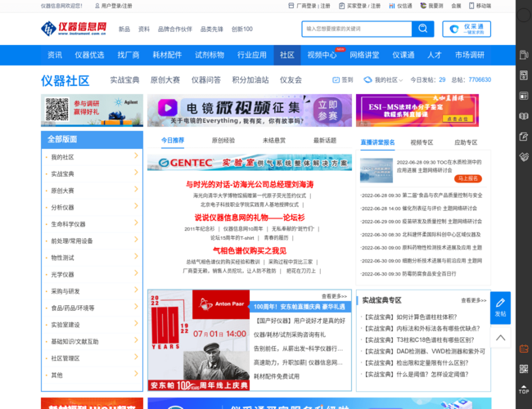Click 查看更多 link in 实战宝典专区

473,301
